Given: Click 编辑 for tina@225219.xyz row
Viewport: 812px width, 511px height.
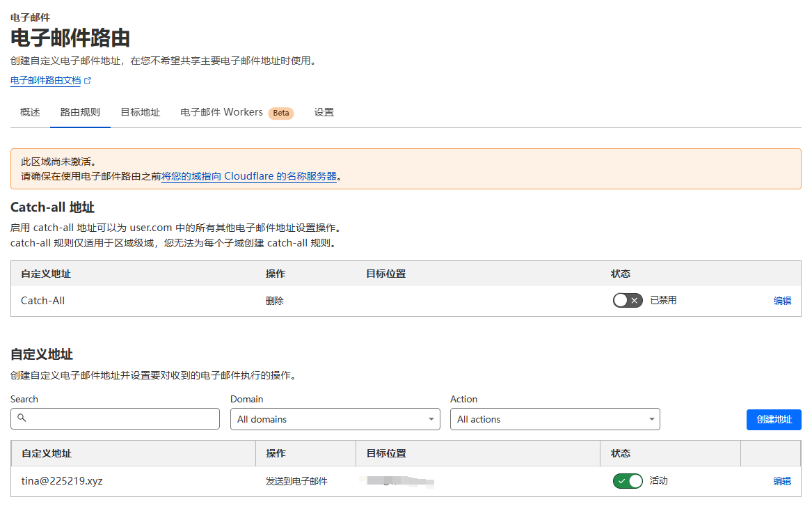Looking at the screenshot, I should coord(782,481).
